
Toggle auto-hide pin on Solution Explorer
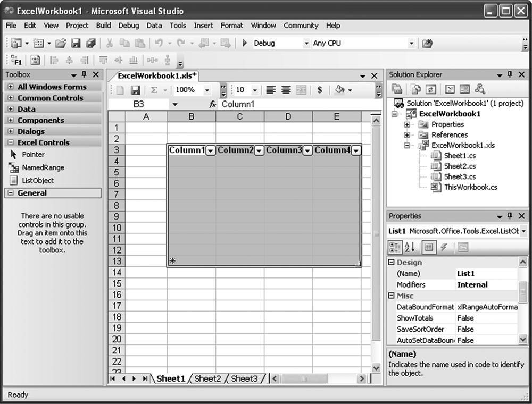coord(510,75)
